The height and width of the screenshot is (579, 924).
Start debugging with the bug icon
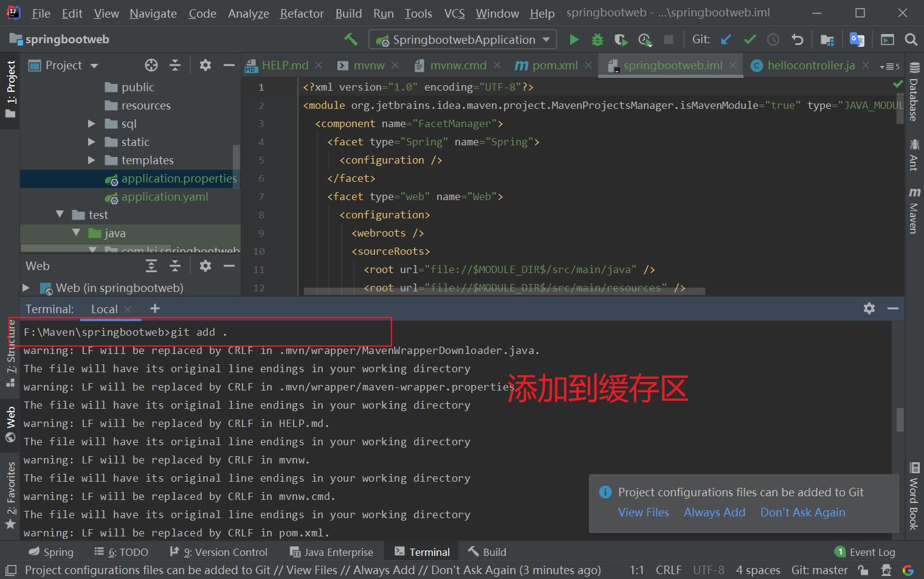click(598, 40)
